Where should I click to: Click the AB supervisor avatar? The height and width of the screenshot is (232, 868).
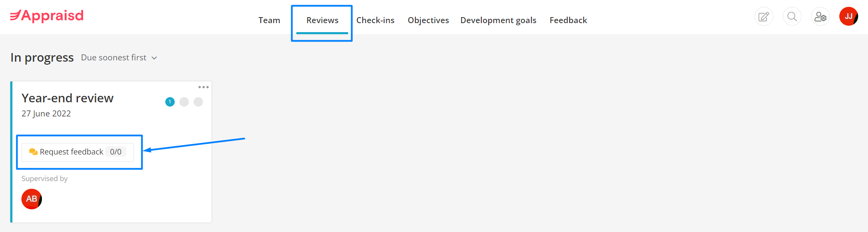[32, 199]
